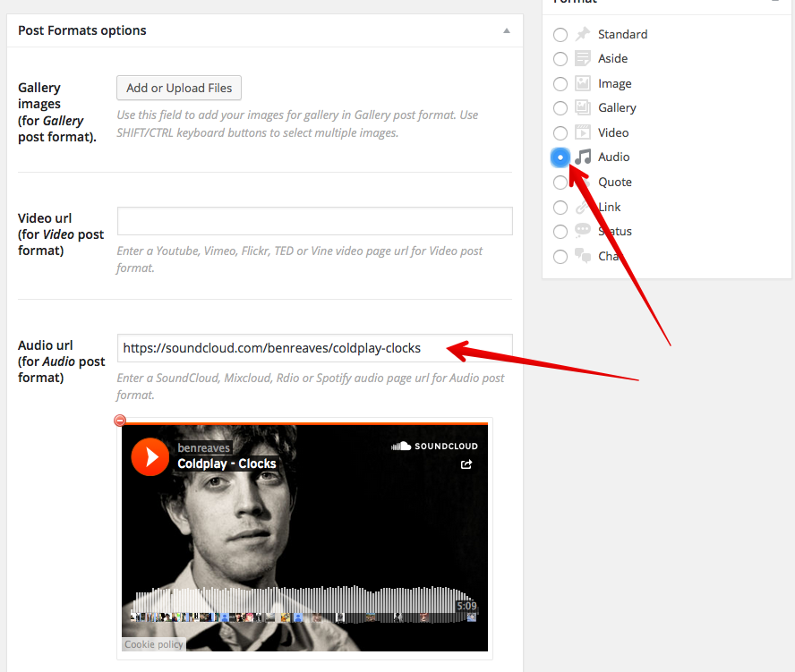Remove audio preview with red minus icon
Screen dimensions: 795x672
120,421
